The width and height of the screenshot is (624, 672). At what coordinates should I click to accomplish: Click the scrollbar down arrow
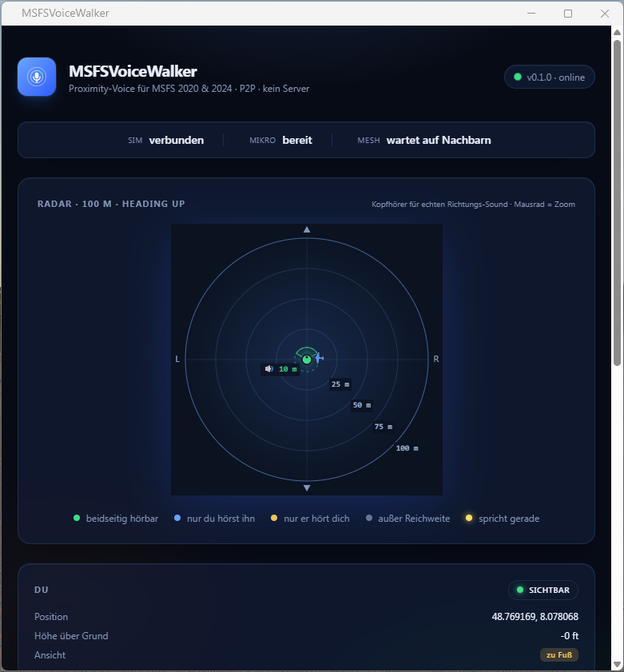[617, 664]
